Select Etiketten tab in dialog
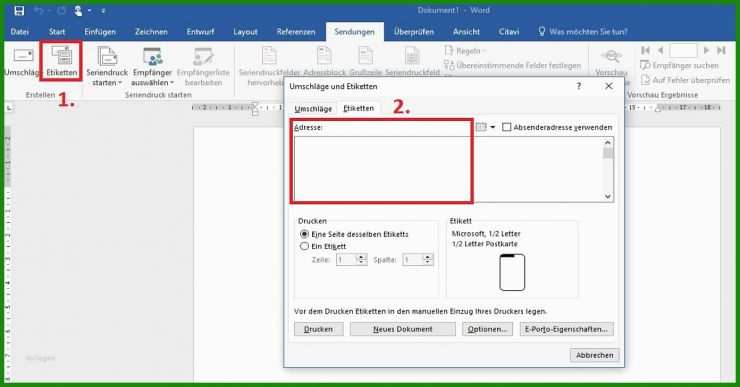Screen dimensions: 740x387 pos(359,108)
